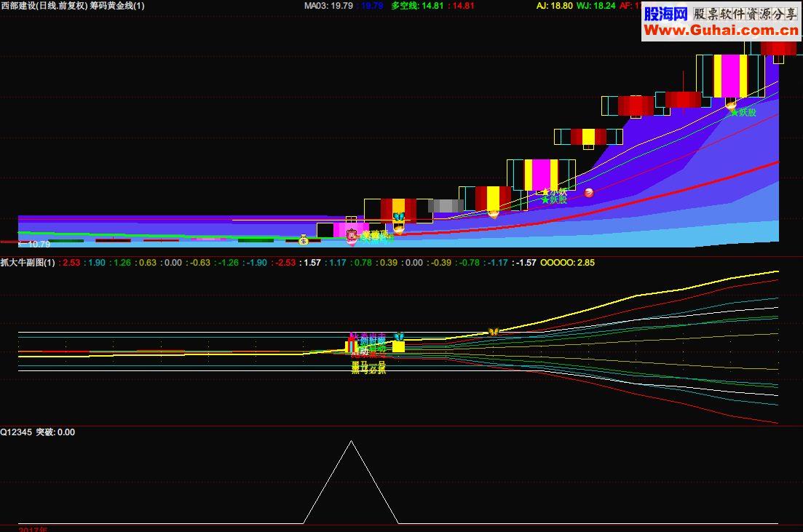803x532 pixels.
Task: Click the MA03: 19.79 indicator value
Action: pyautogui.click(x=328, y=6)
